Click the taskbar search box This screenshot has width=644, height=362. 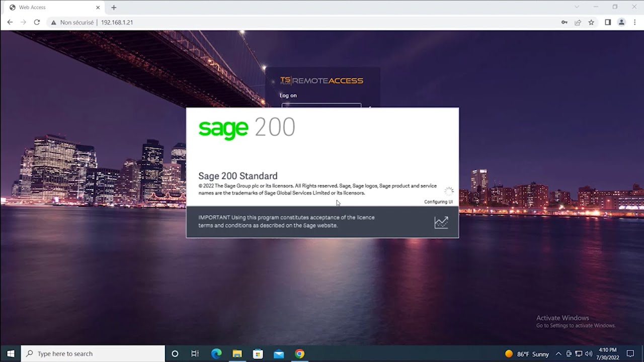click(x=94, y=353)
